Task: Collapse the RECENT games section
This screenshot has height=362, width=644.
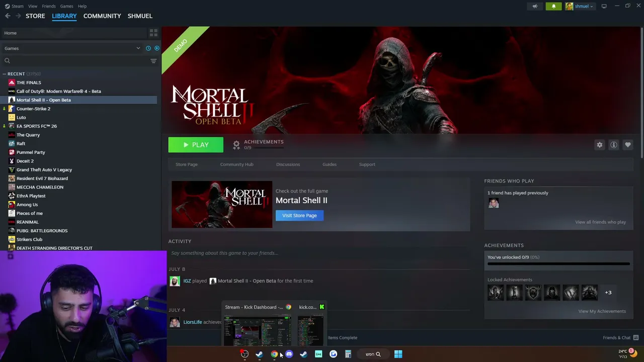Action: 5,74
